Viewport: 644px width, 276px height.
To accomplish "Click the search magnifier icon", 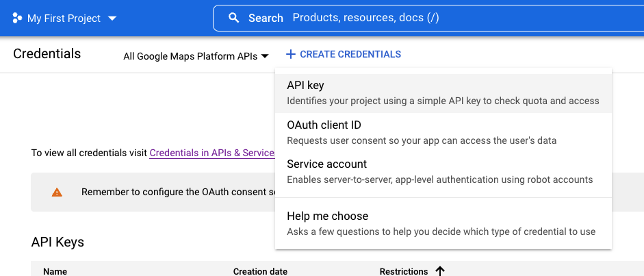I will 233,18.
